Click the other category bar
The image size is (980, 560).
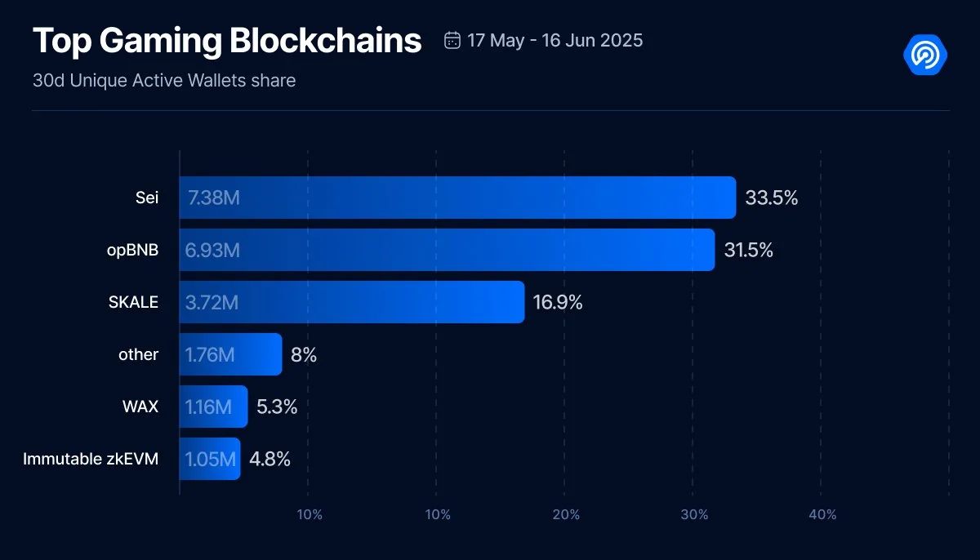(x=230, y=354)
